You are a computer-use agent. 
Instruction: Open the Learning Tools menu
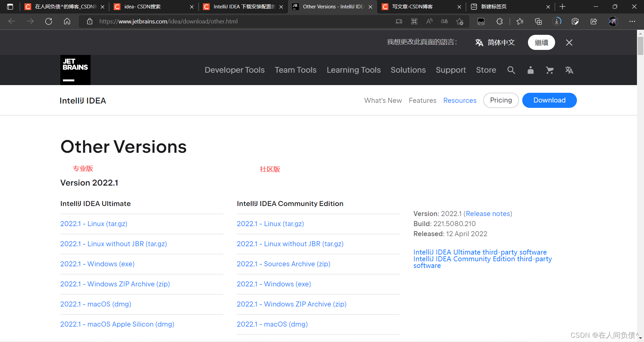354,70
